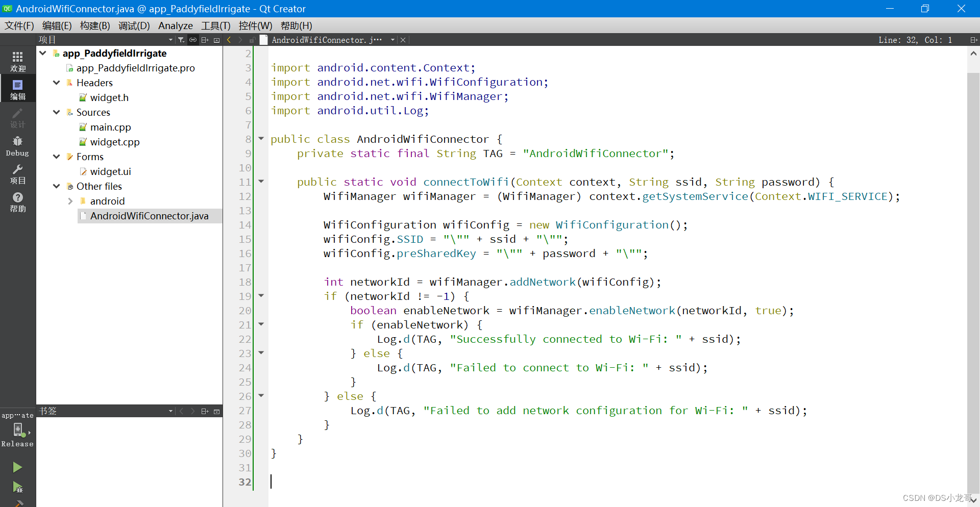Screen dimensions: 980x507
Task: Go to the previous bookmark arrow
Action: [x=181, y=411]
